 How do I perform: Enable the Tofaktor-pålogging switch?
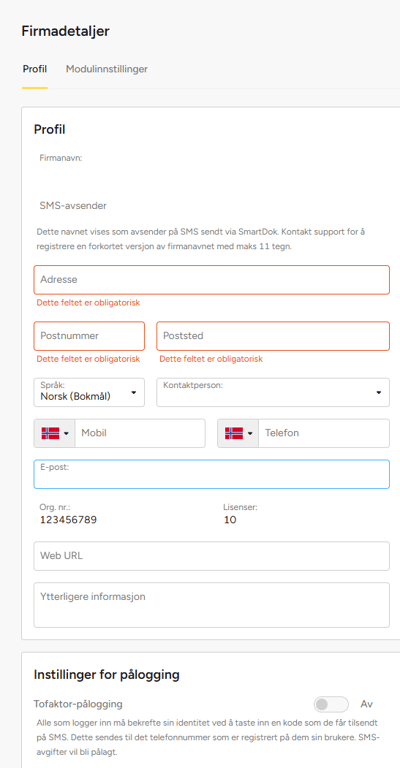(x=331, y=704)
